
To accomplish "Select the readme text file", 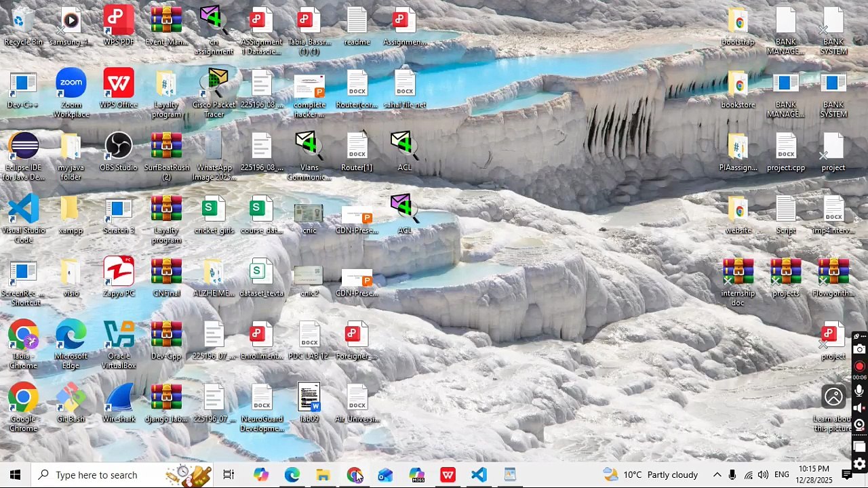I will pos(357,27).
